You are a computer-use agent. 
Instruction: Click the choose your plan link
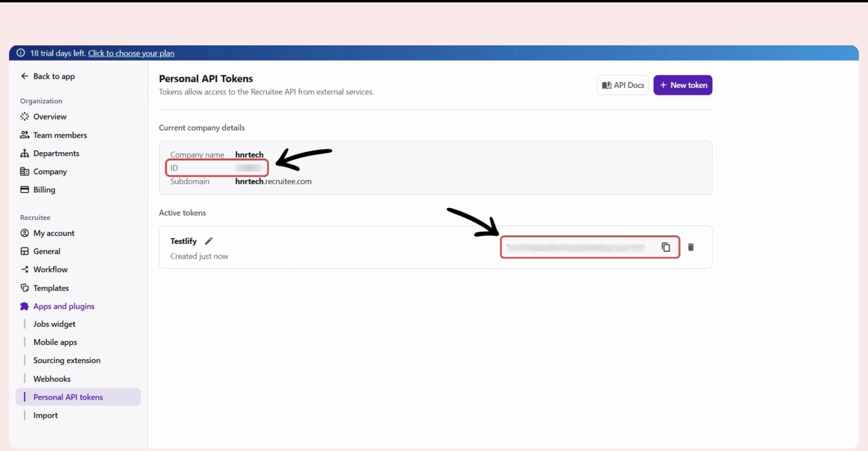131,53
